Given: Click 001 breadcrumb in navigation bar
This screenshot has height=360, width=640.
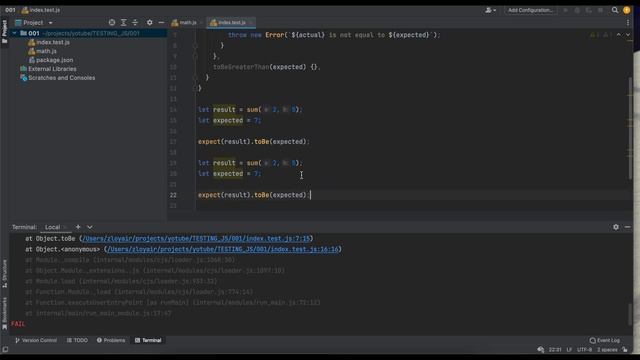Looking at the screenshot, I should click(10, 10).
